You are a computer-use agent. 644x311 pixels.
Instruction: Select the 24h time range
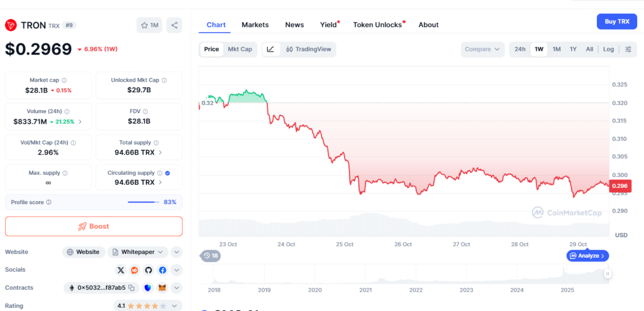tap(519, 49)
